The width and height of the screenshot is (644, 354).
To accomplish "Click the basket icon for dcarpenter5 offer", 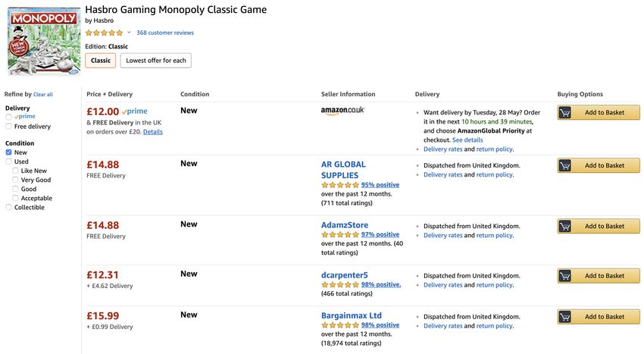I will tap(564, 275).
